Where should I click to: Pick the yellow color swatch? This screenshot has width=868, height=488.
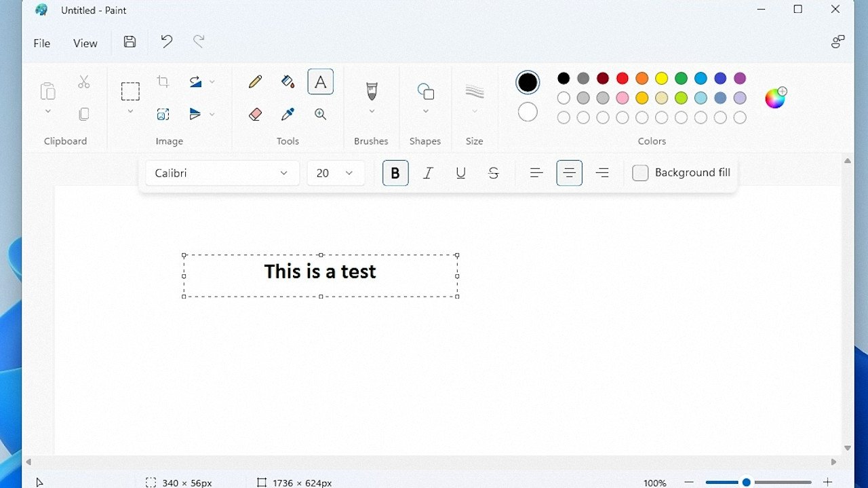662,78
